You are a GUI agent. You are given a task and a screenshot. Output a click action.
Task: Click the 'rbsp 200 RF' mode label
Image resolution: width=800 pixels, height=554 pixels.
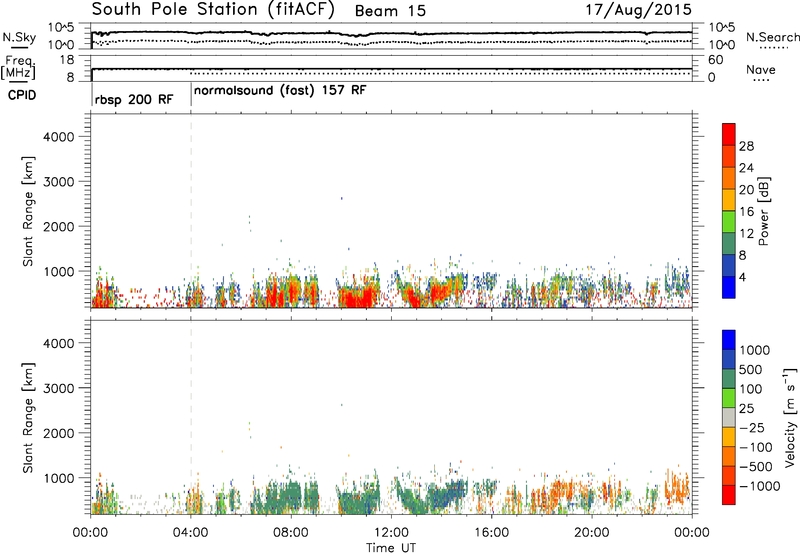(x=134, y=99)
